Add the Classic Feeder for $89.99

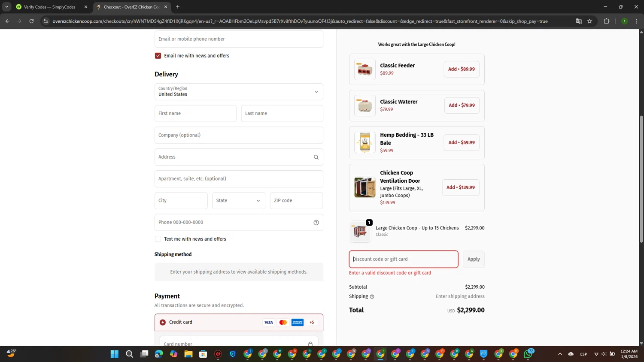click(x=462, y=69)
